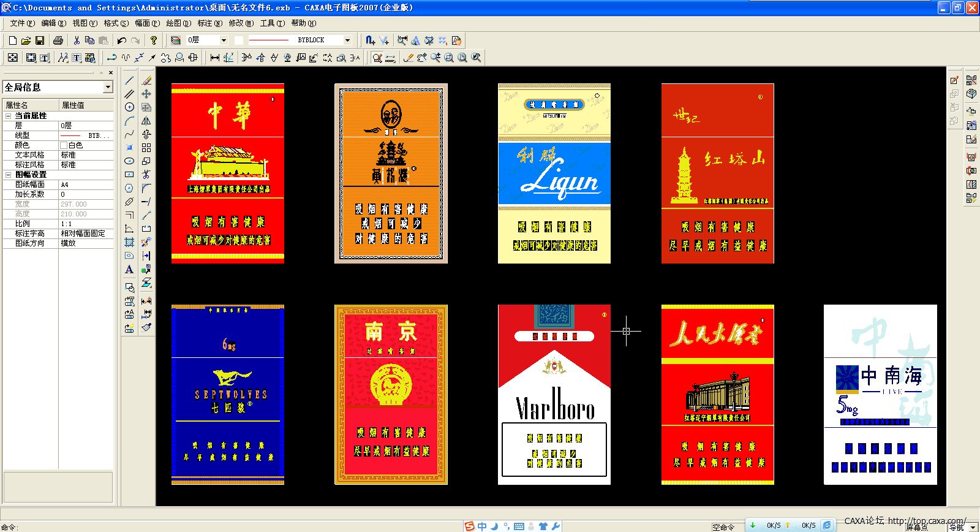Click the Sogou input method S icon
The width and height of the screenshot is (980, 532).
[469, 526]
